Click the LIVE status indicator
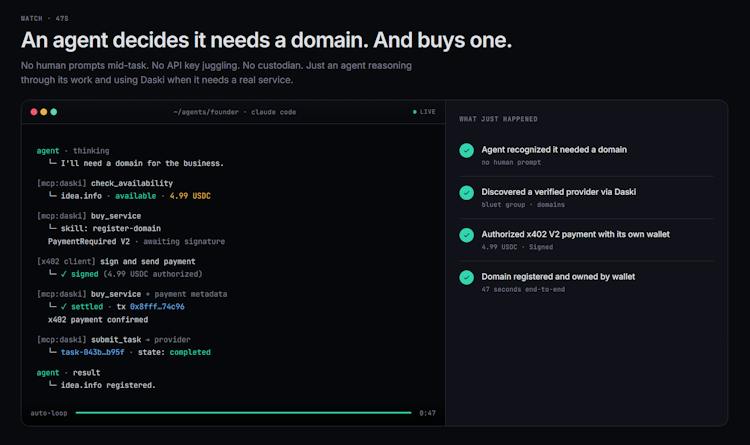Screen dimensions: 750x445 [x=424, y=112]
